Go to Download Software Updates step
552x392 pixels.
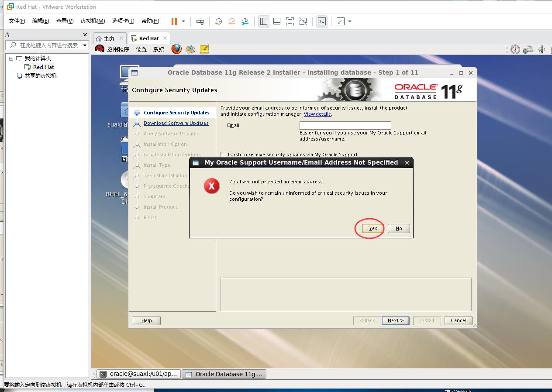pyautogui.click(x=176, y=123)
